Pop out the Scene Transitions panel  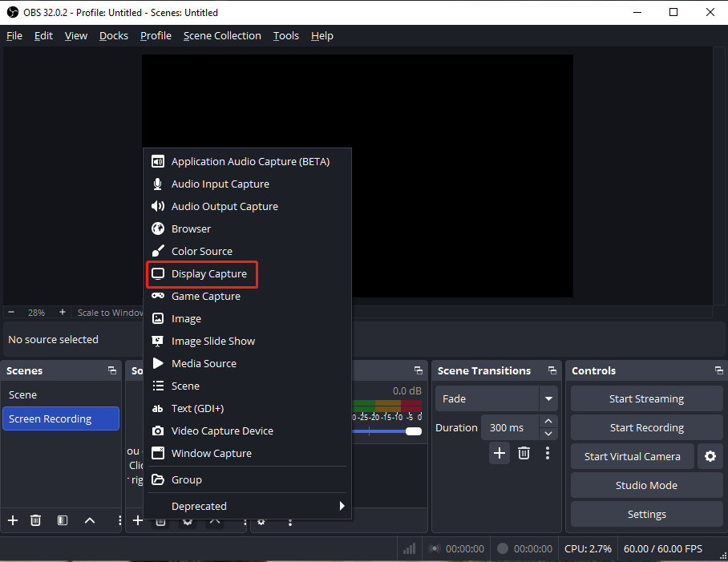[552, 370]
